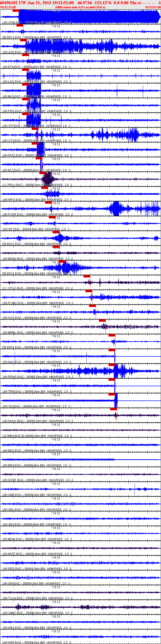
Task: Select the UW.ET4.EHZ station label
Action: (x=11, y=67)
